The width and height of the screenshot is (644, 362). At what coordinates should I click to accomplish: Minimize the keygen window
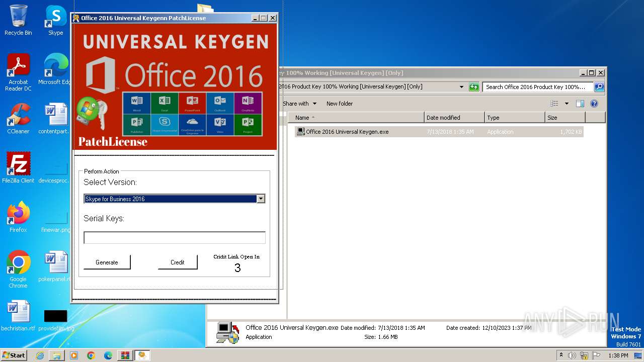tap(255, 18)
